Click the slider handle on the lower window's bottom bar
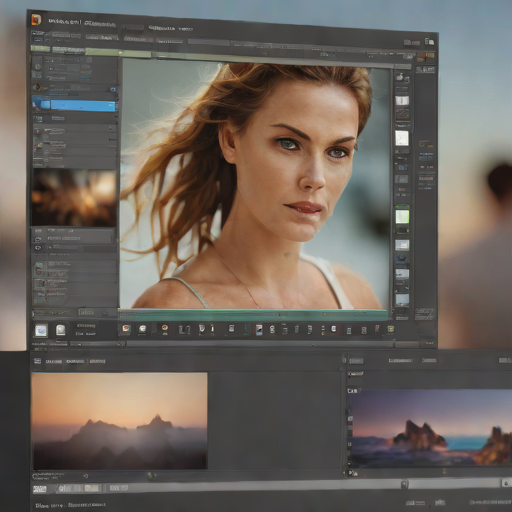512x512 pixels. 404,484
